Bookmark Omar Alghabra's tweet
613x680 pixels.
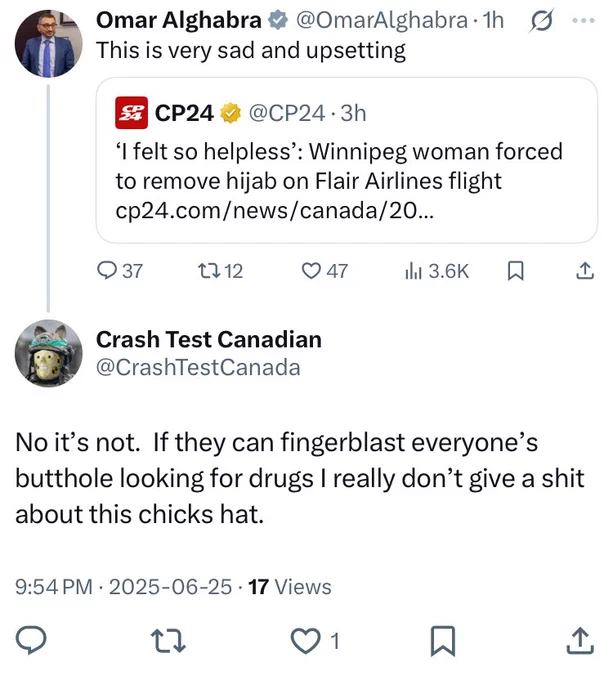pos(515,271)
